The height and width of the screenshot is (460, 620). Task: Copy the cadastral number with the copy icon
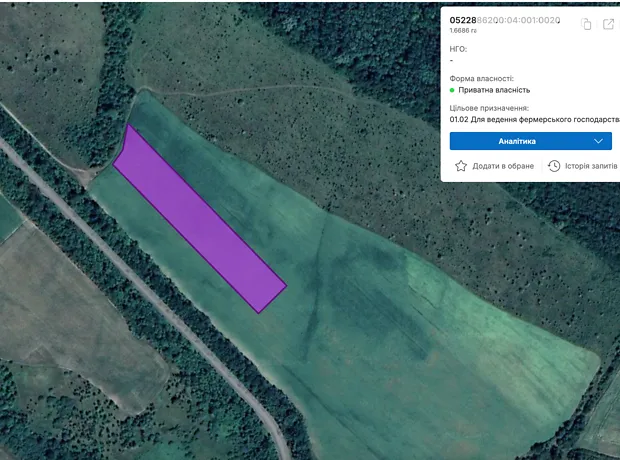coord(587,24)
